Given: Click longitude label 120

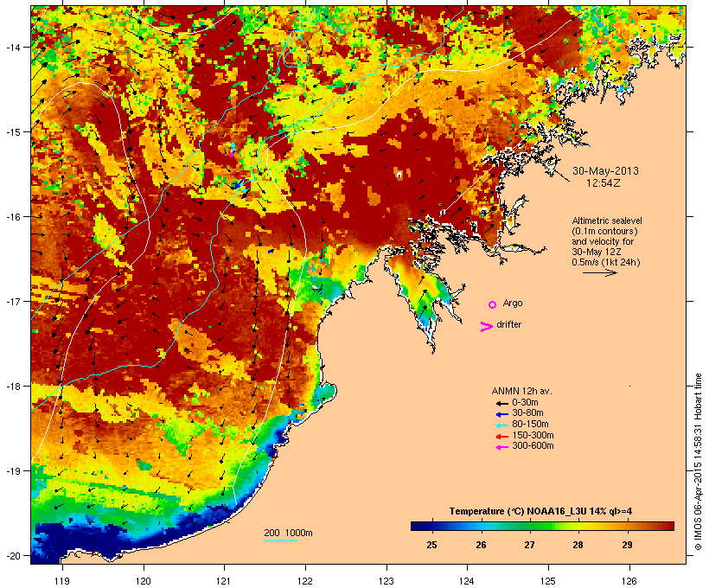Looking at the screenshot, I should click(144, 581).
